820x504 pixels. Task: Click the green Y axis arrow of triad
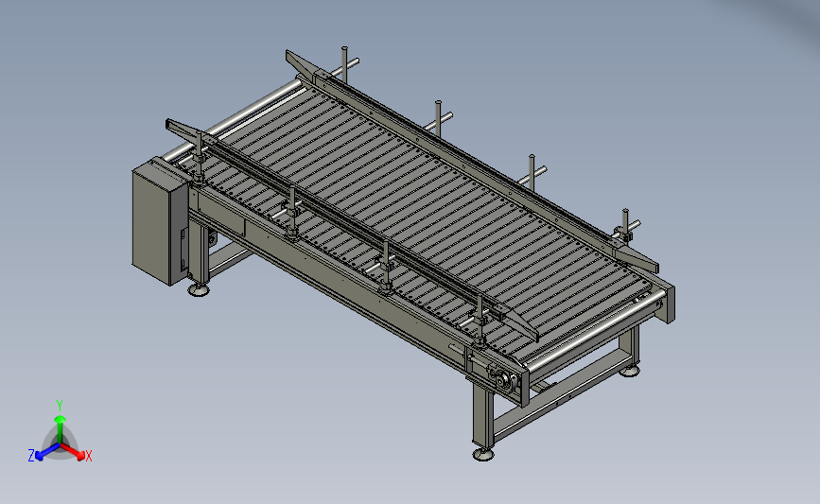coord(60,427)
